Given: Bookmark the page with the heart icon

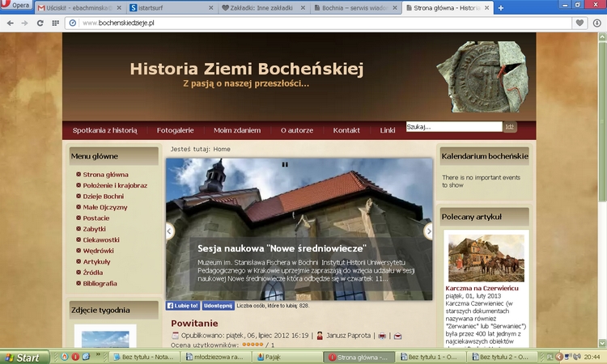Looking at the screenshot, I should [579, 23].
